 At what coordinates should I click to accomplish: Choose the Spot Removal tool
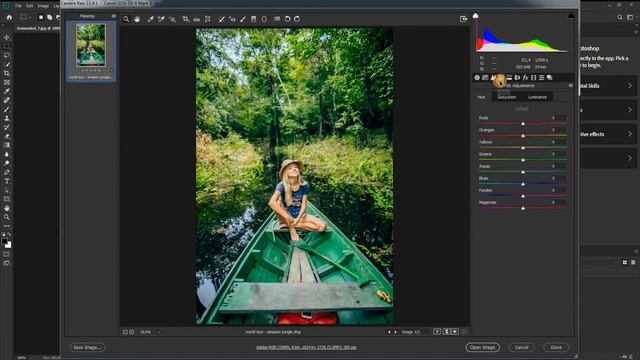221,19
